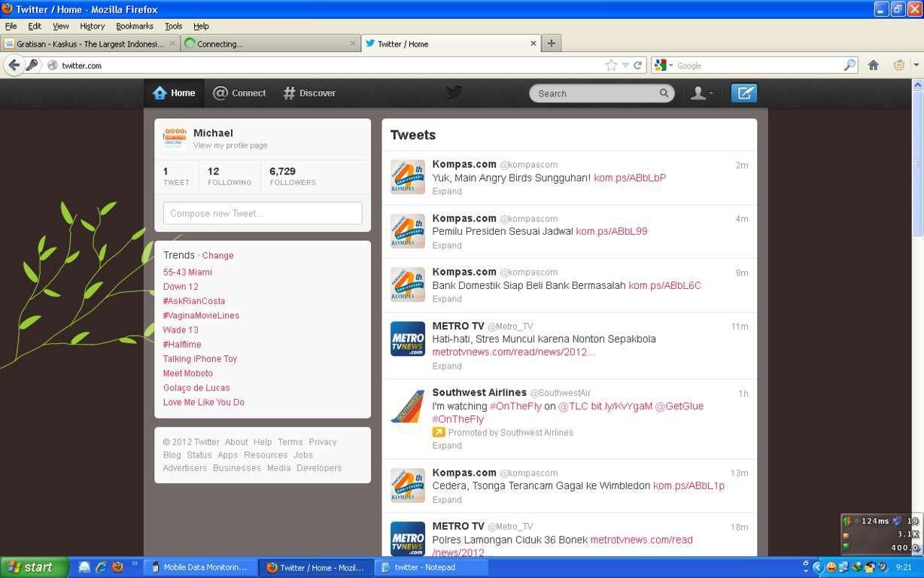View the 6,729 Followers count

(293, 176)
